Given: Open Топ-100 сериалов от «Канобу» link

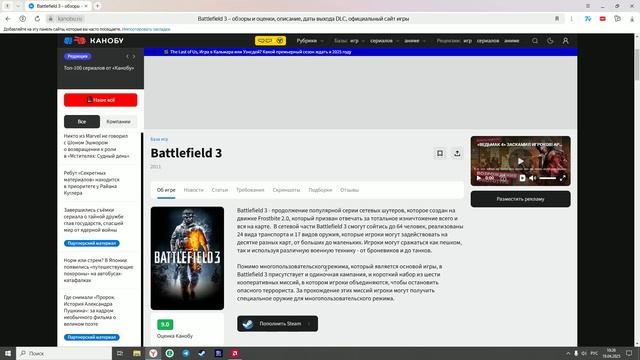Looking at the screenshot, I should click(99, 68).
